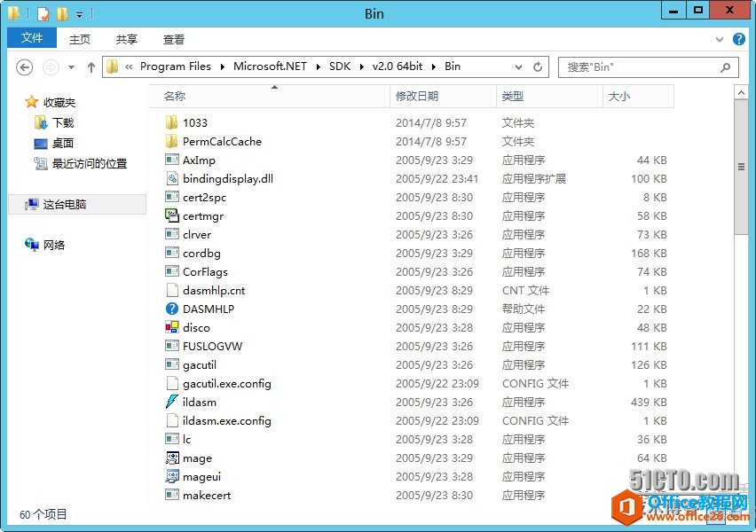
Task: Click the Microsoft.NET breadcrumb segment
Action: click(x=270, y=66)
